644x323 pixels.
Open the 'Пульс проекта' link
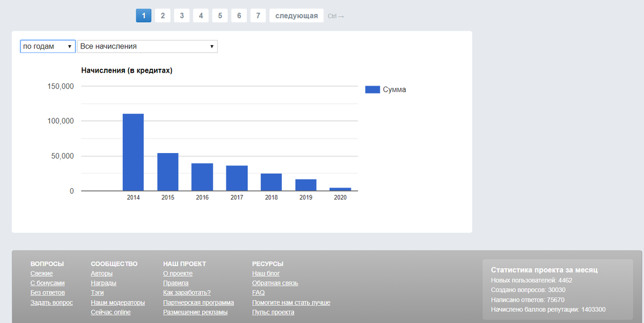point(273,312)
